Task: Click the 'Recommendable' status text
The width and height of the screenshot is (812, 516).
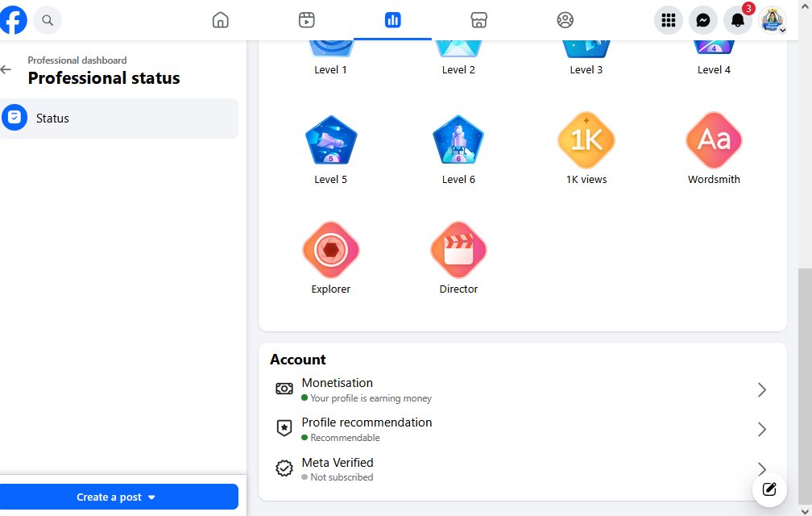Action: coord(345,438)
